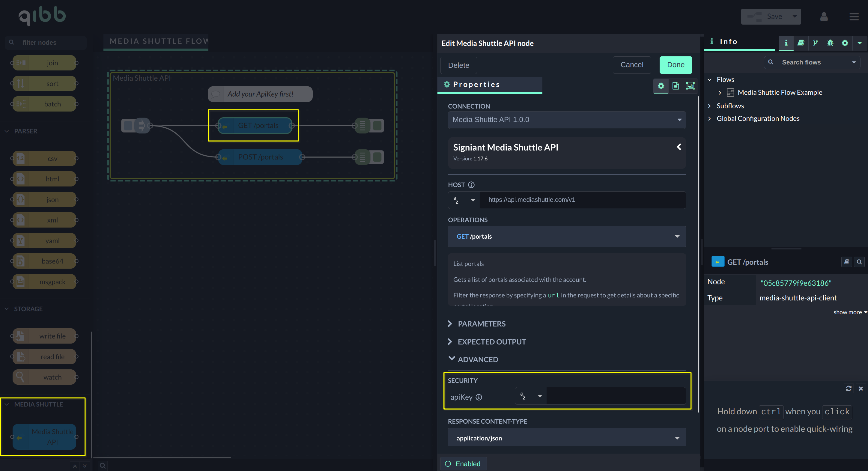Screen dimensions: 868x471
Task: Toggle the debug node output button
Action: 378,126
